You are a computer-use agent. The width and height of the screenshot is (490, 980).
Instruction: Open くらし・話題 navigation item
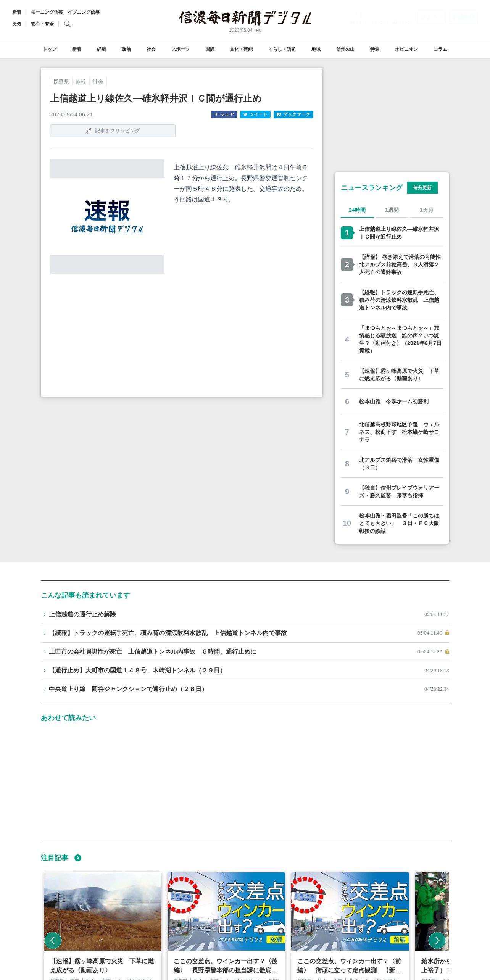click(282, 49)
